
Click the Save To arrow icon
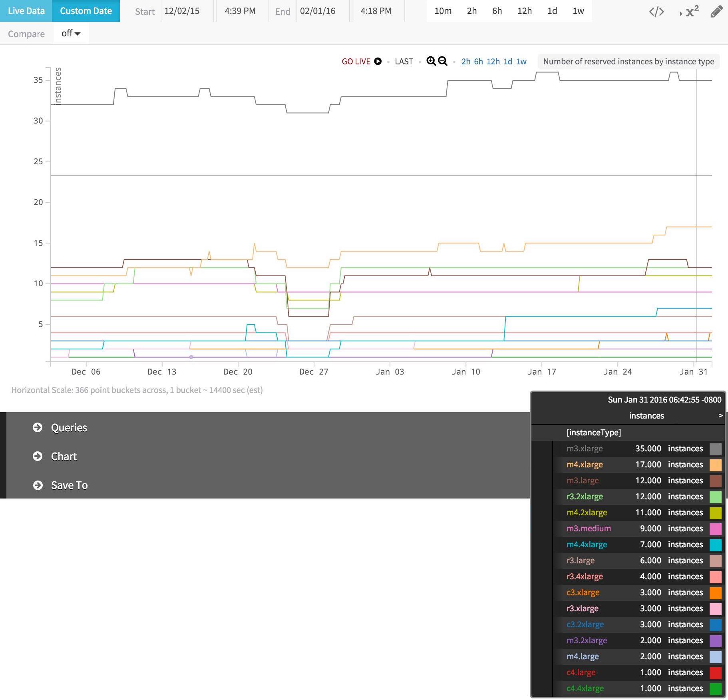pyautogui.click(x=38, y=485)
